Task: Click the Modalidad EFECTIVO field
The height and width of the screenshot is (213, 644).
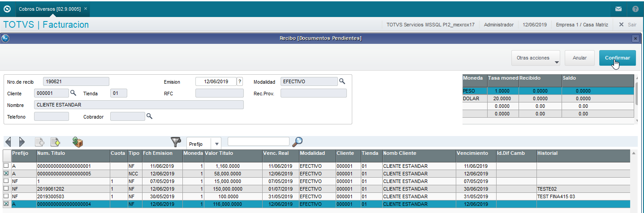Action: (x=309, y=81)
